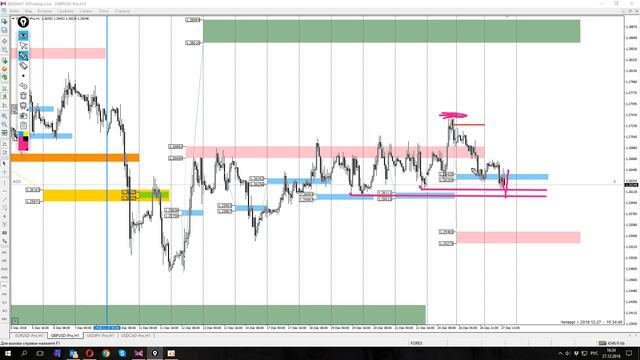Click the Tile Windows grid icon
This screenshot has width=640, height=360.
click(4, 133)
